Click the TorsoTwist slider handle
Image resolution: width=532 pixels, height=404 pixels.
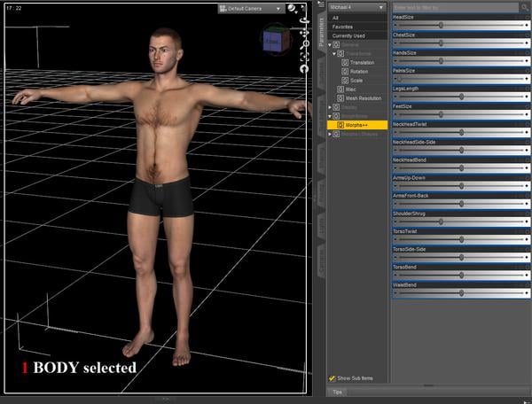461,239
